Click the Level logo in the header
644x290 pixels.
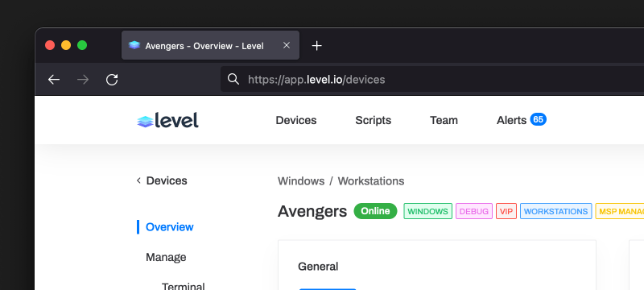point(167,120)
